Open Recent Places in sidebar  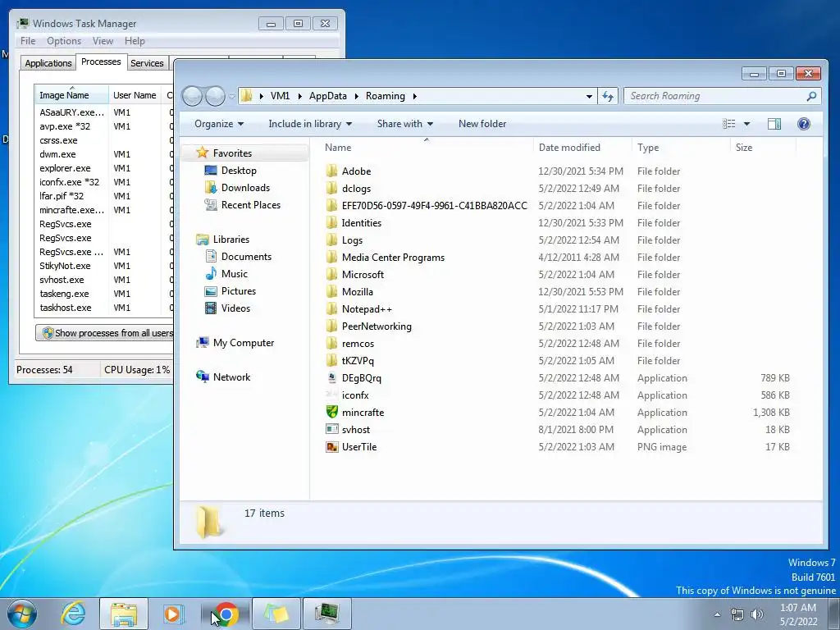242,204
